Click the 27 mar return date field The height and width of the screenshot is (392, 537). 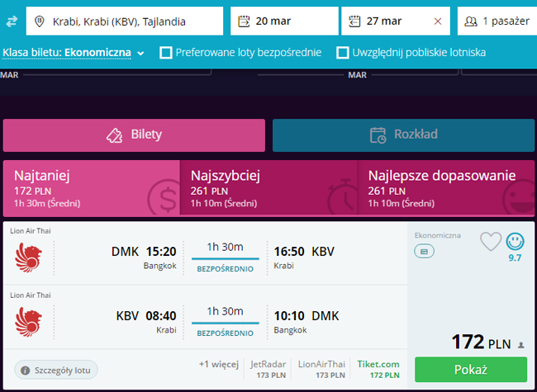point(396,21)
